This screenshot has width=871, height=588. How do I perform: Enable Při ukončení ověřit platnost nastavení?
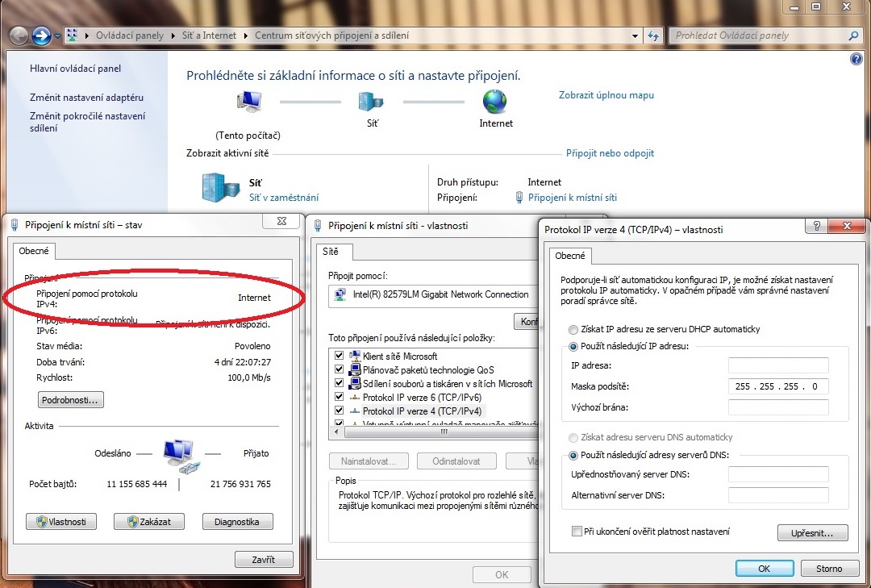tap(576, 532)
